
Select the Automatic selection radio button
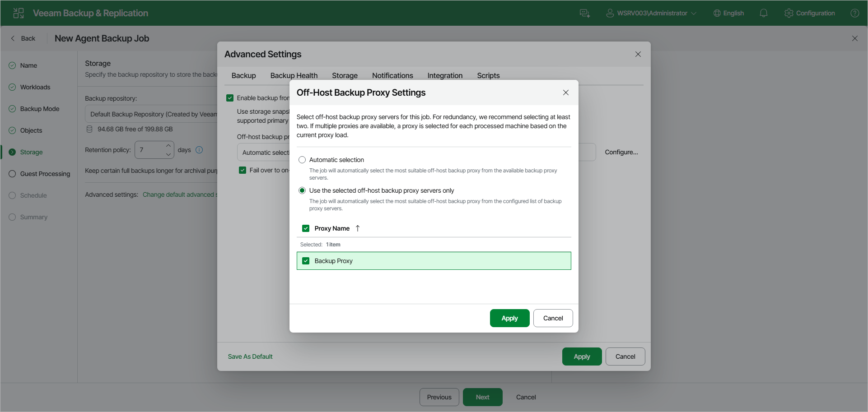point(302,160)
